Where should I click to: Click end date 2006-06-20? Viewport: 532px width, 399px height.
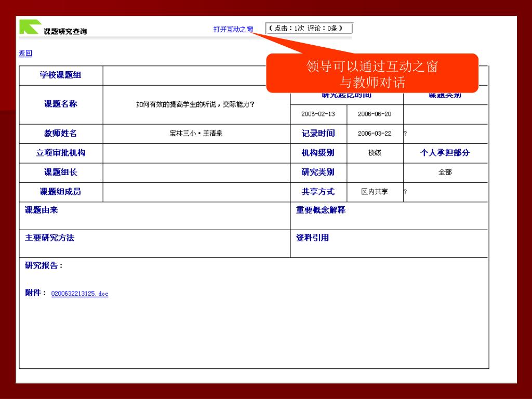[375, 114]
